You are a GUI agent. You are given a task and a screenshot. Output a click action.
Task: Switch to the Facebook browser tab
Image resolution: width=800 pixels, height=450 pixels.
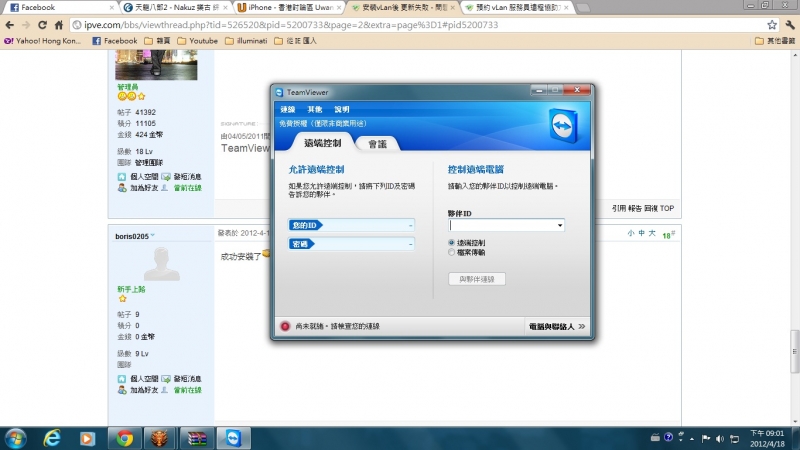point(60,8)
